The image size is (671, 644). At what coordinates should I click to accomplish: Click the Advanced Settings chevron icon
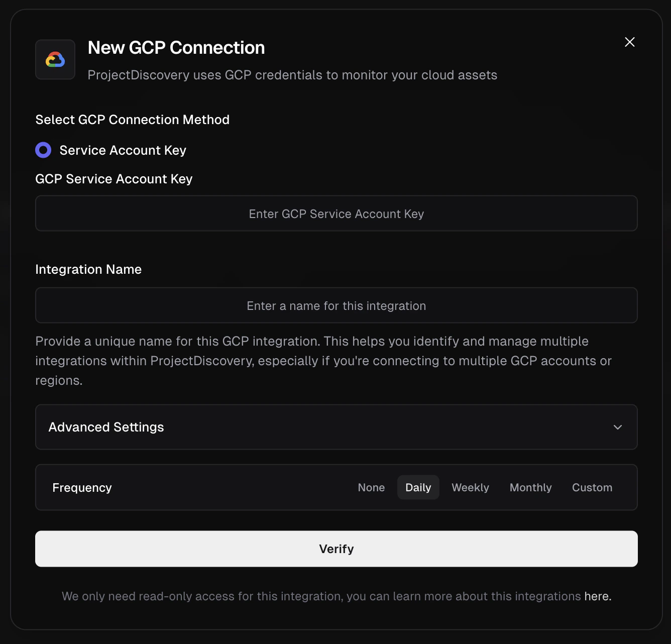tap(618, 427)
